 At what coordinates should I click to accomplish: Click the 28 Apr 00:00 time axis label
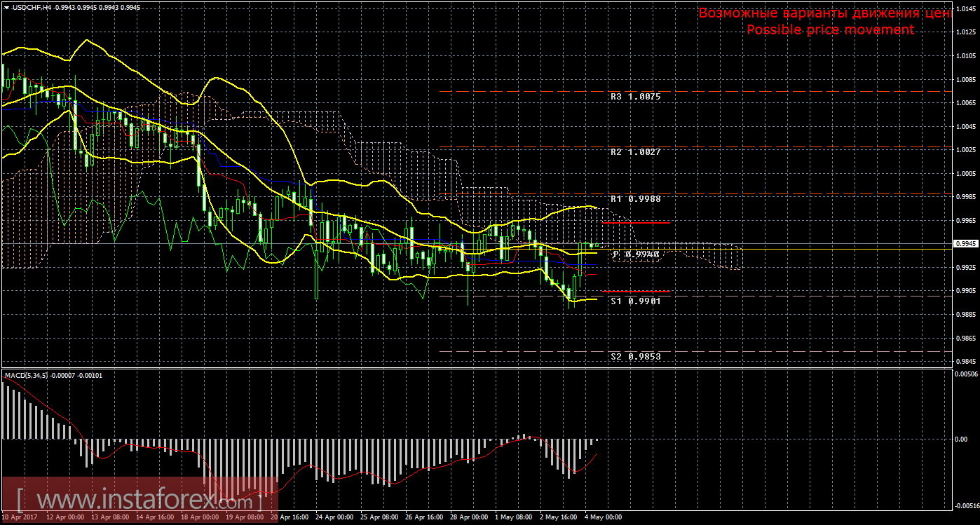469,518
